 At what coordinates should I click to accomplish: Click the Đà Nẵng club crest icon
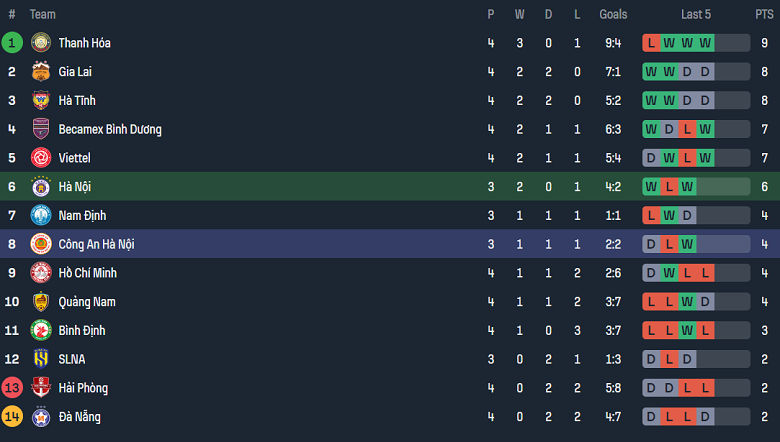coord(41,417)
